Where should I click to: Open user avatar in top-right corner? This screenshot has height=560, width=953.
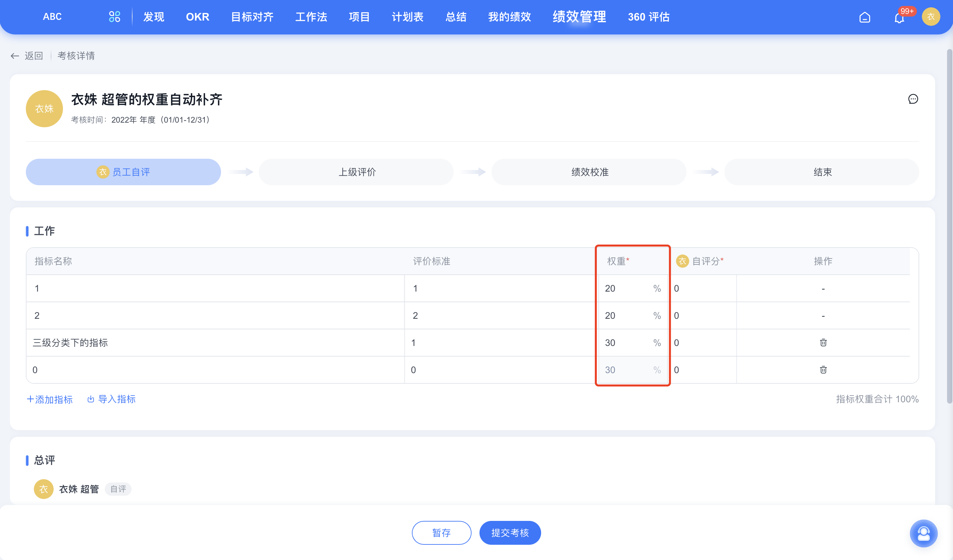931,17
